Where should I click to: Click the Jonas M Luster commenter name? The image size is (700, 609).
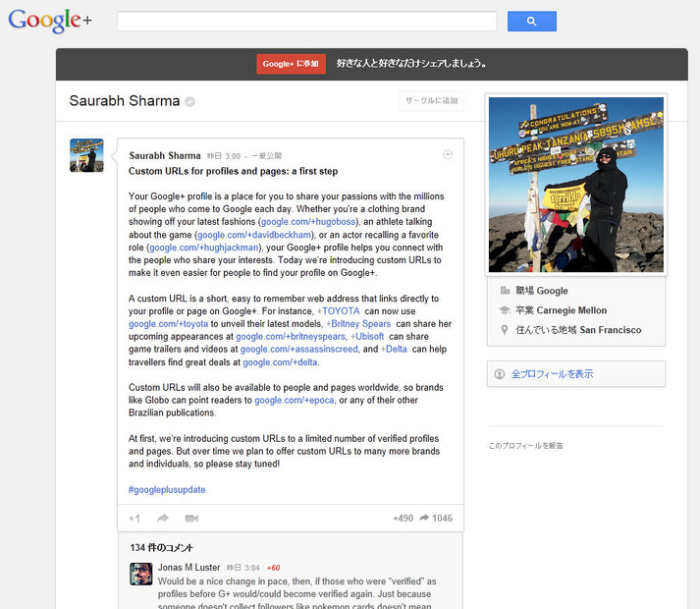coord(188,568)
